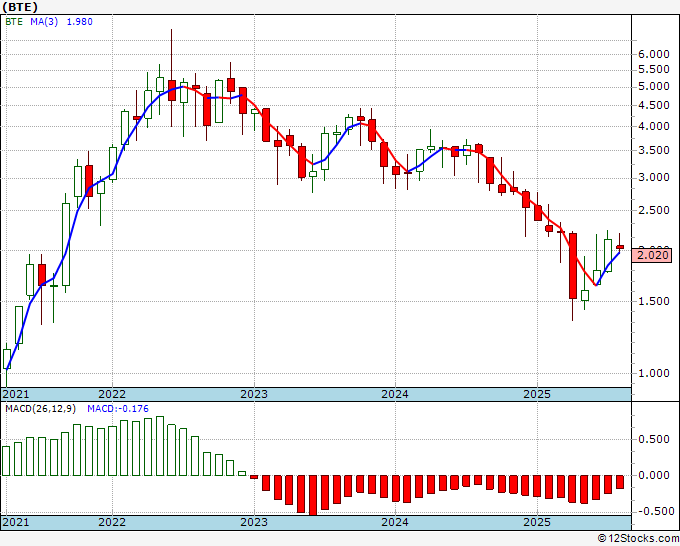
Task: Click the tallest candlestick wick above 6.000
Action: coord(171,54)
